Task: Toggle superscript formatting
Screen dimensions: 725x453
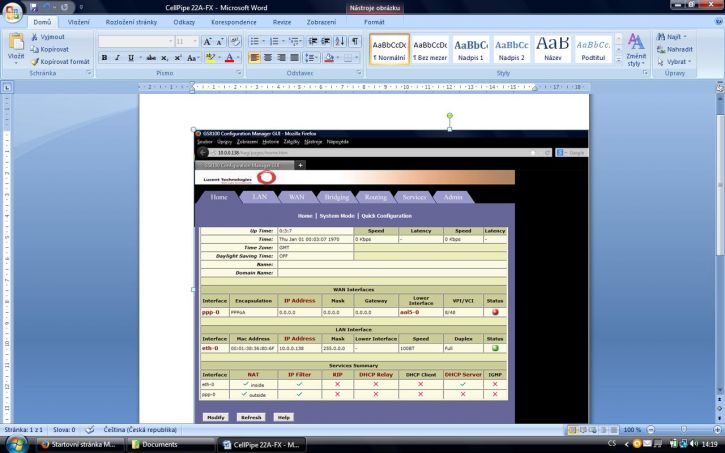Action: 178,58
